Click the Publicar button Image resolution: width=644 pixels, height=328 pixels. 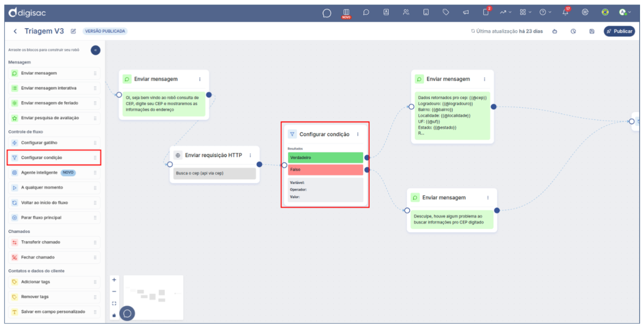click(619, 31)
